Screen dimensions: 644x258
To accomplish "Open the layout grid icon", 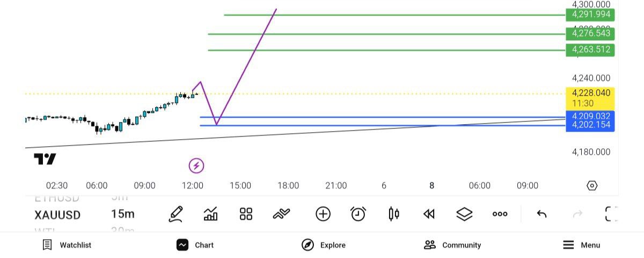I will point(246,214).
